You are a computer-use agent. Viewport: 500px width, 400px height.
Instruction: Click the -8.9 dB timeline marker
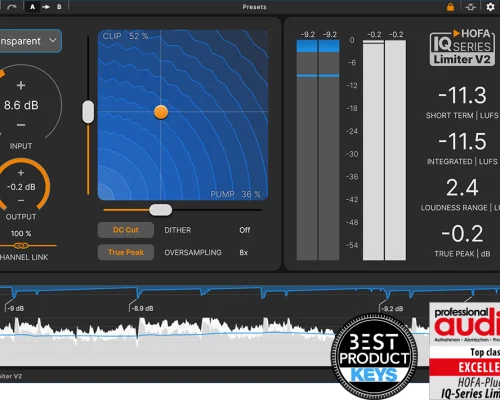[x=142, y=308]
